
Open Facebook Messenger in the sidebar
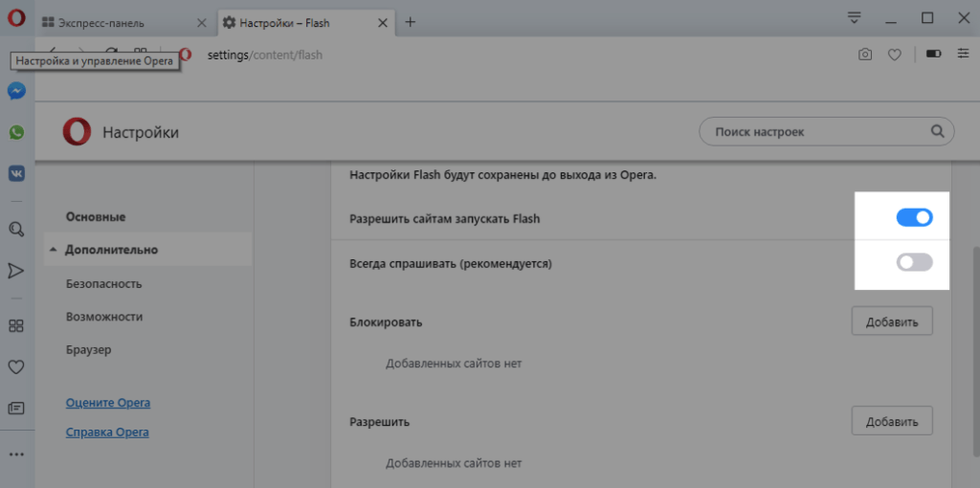[x=16, y=92]
